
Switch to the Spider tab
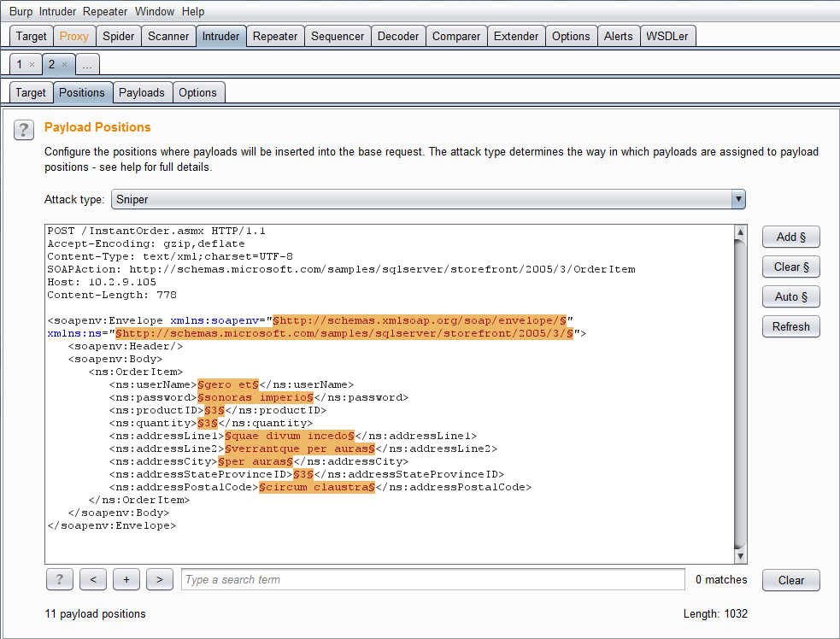(119, 37)
